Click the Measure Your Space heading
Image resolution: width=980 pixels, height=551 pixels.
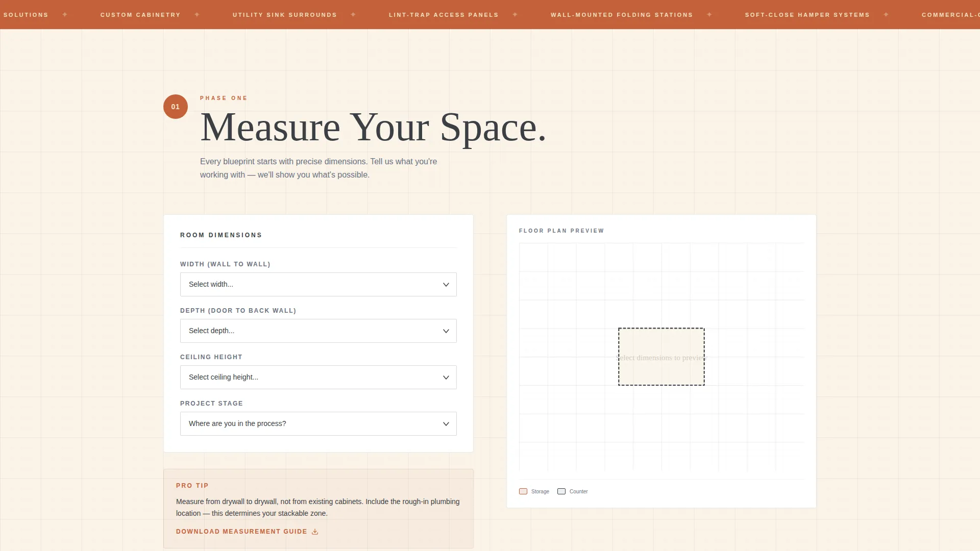pos(373,128)
